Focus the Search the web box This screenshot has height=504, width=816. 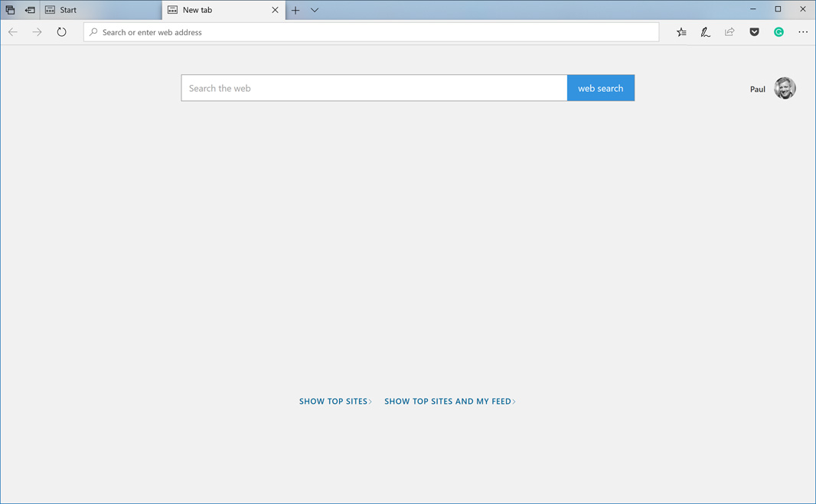(374, 88)
